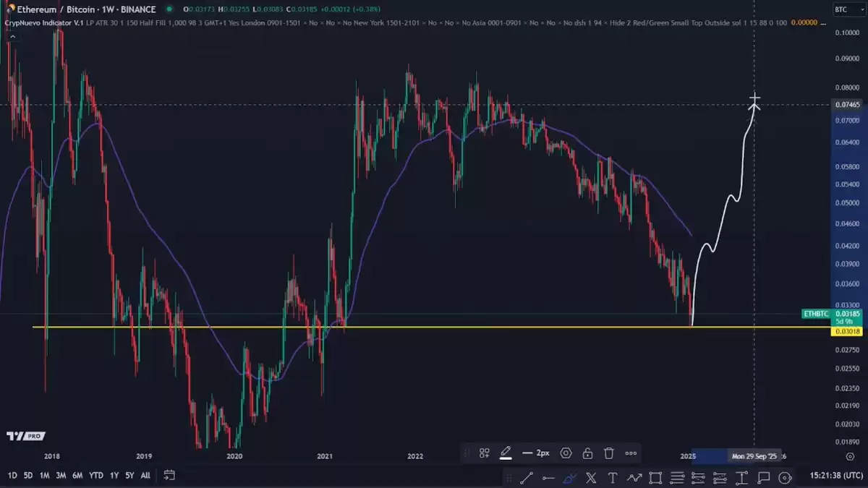Image resolution: width=868 pixels, height=488 pixels.
Task: Click the 0.10000 price axis label
Action: click(847, 33)
